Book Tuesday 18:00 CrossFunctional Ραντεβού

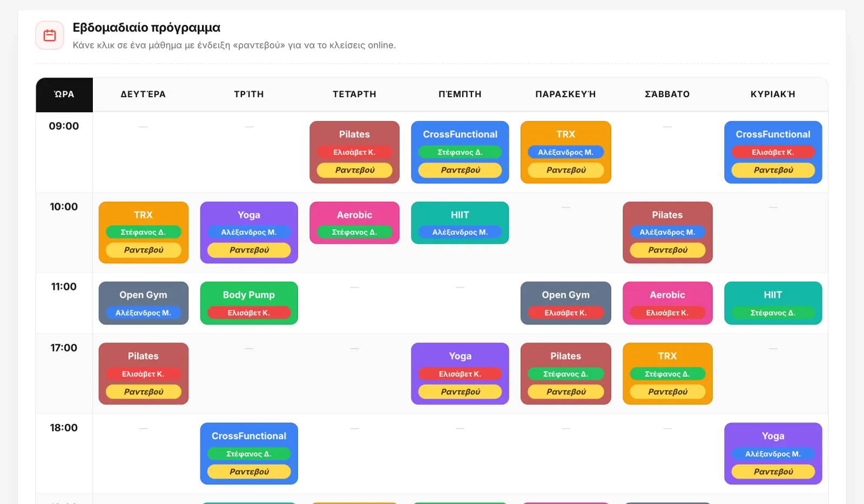pyautogui.click(x=249, y=472)
